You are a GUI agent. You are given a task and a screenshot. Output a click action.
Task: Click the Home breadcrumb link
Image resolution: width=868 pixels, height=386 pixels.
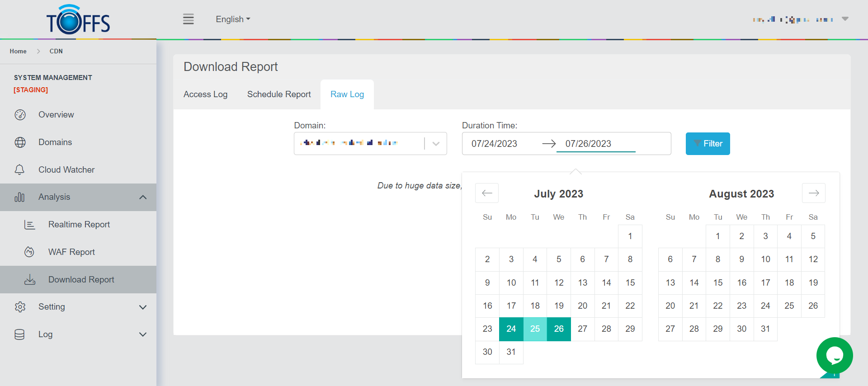18,52
